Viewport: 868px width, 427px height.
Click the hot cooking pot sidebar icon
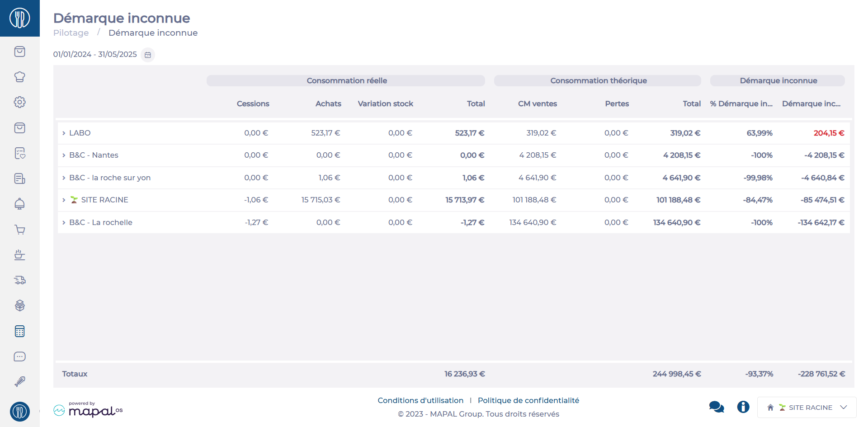[19, 255]
